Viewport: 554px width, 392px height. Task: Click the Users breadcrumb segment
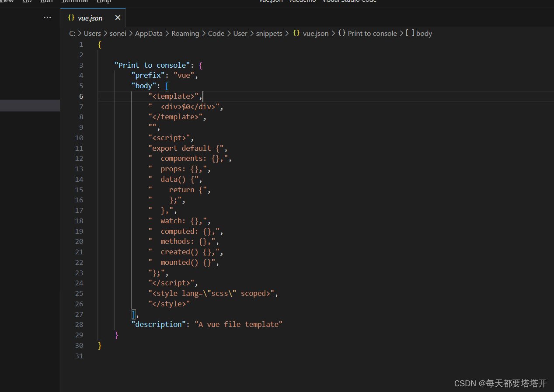(x=92, y=33)
